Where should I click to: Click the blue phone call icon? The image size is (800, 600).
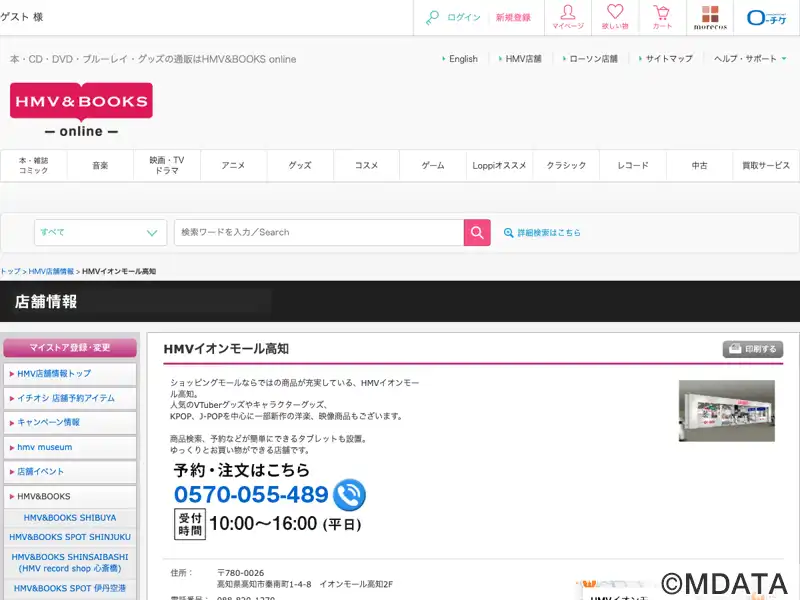pos(349,495)
